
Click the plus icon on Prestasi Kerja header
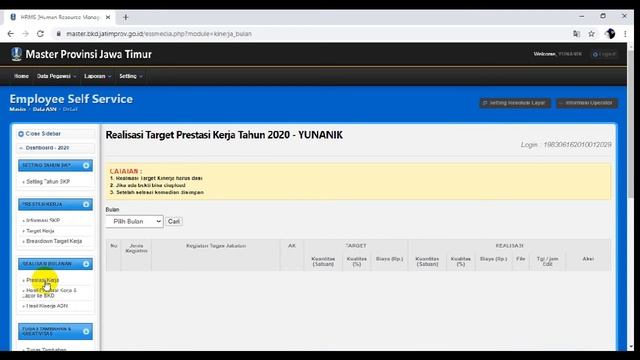86,204
